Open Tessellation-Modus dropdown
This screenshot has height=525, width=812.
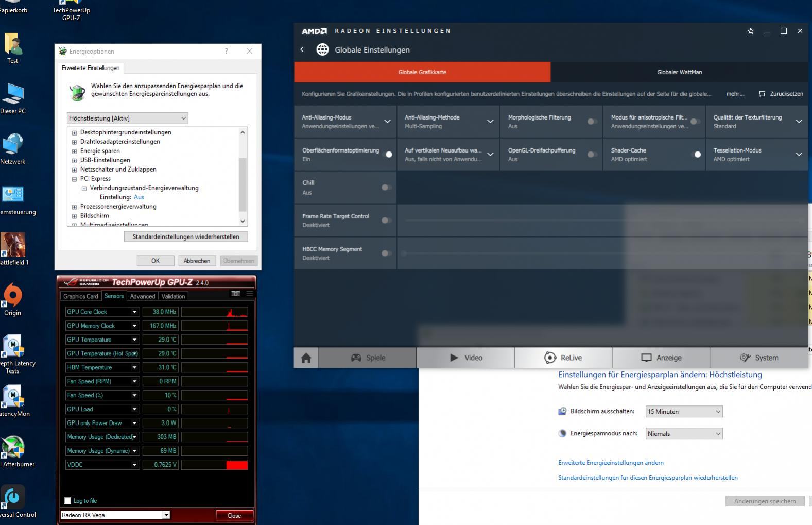799,155
